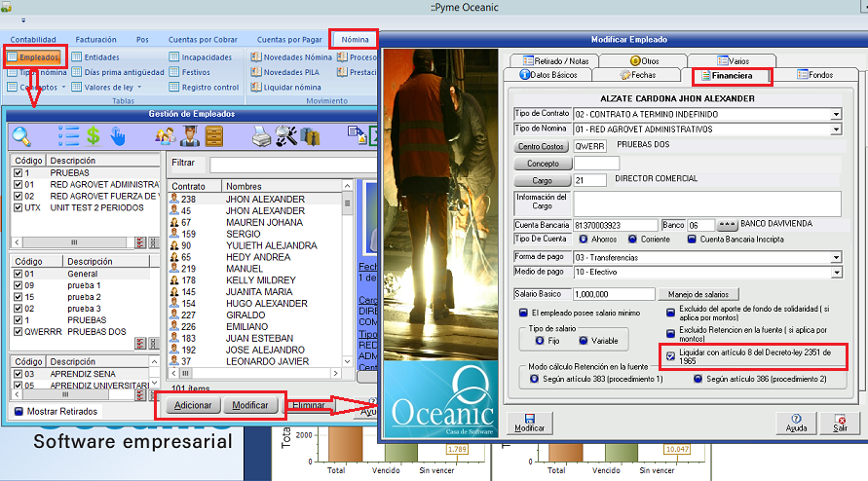868x481 pixels.
Task: Select the Ahorros account type
Action: (x=583, y=239)
